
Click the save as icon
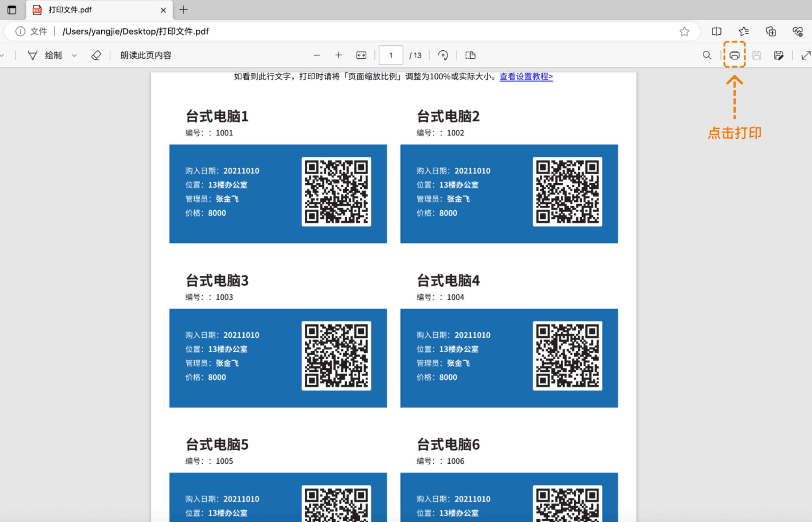(779, 55)
